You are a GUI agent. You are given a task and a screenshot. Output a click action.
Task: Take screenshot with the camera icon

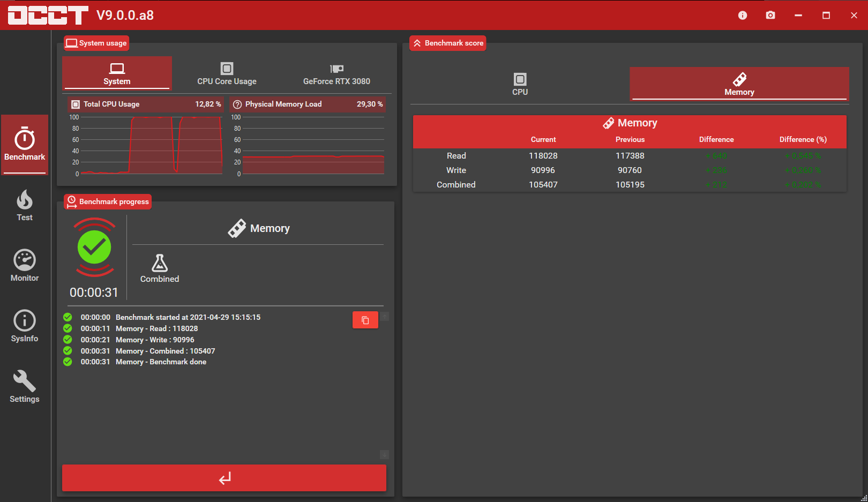[x=770, y=15]
